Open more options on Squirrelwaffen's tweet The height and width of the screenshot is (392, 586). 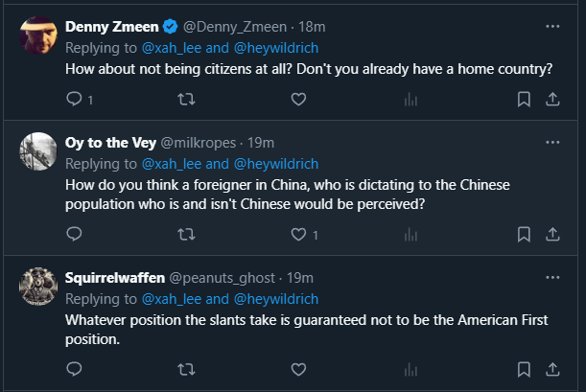[x=552, y=277]
